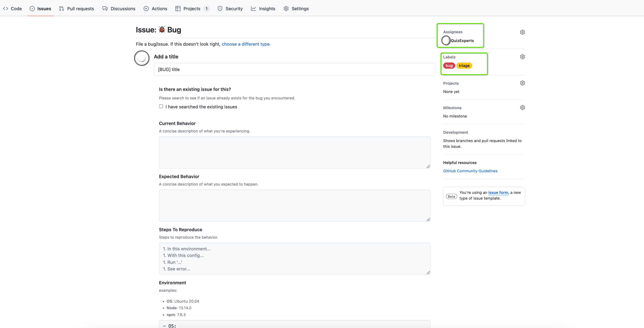Image resolution: width=644 pixels, height=328 pixels.
Task: Click the Code tab icon
Action: (6, 9)
